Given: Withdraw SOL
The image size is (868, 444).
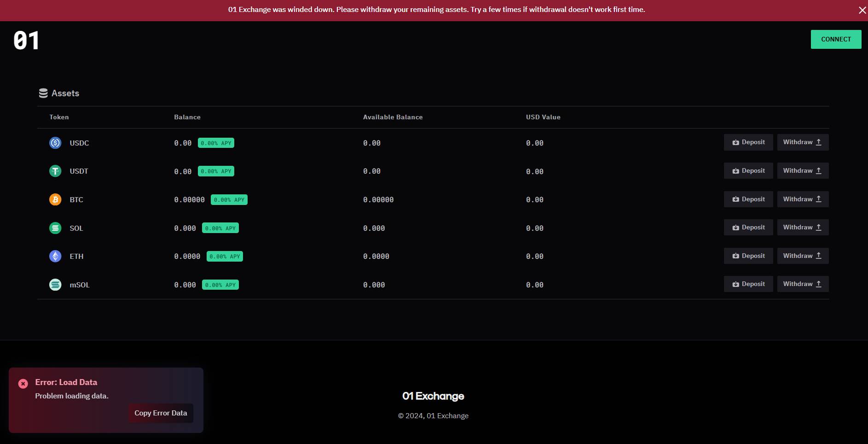Looking at the screenshot, I should (x=803, y=228).
